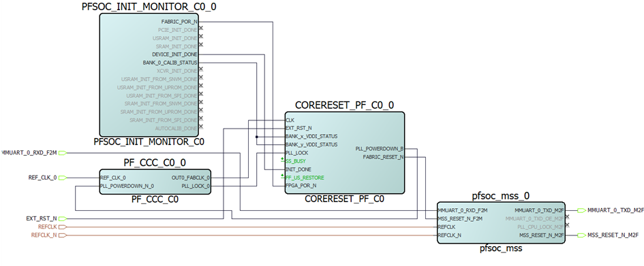Select the REF_CLK_0 input port icon

(63, 178)
